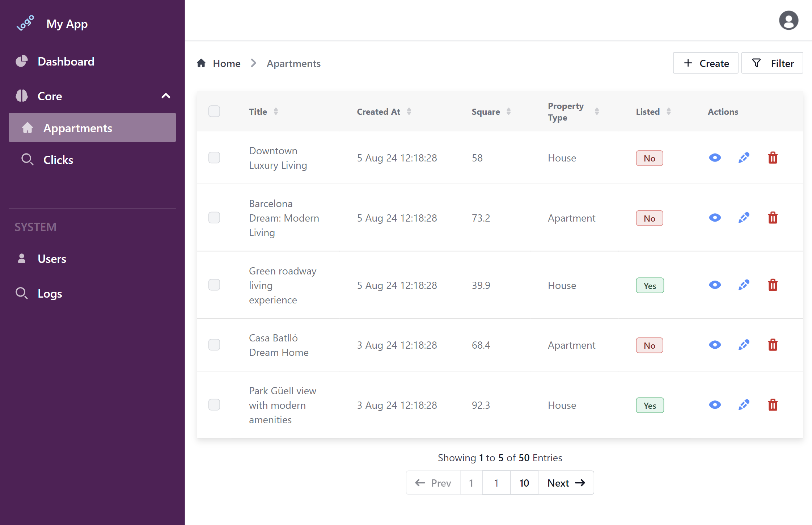Delete the Park Güell view listing
Image resolution: width=812 pixels, height=525 pixels.
coord(773,405)
